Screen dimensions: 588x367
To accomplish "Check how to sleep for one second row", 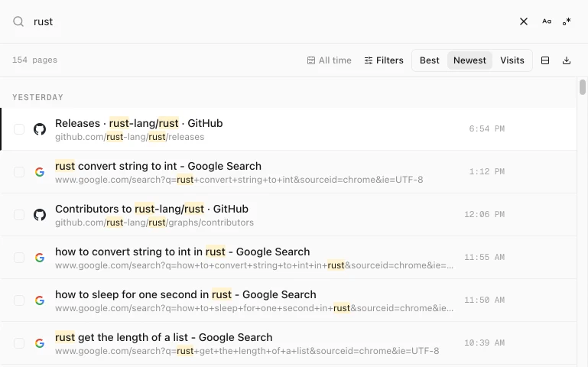I will coord(19,300).
